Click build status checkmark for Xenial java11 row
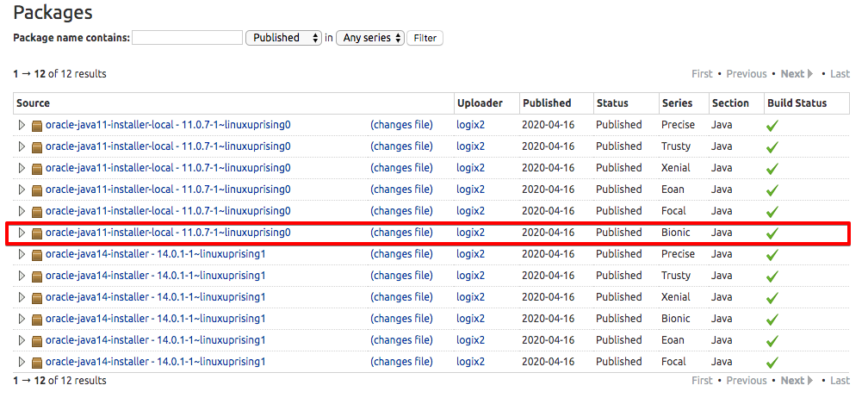 tap(772, 169)
